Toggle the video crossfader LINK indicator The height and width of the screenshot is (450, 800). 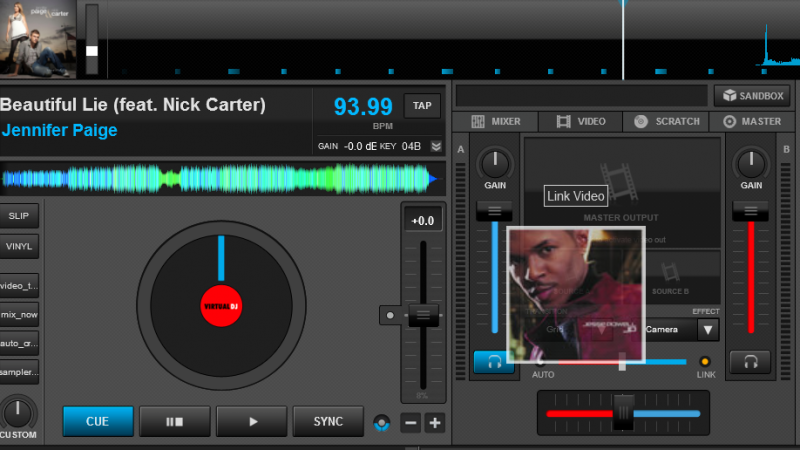(705, 362)
